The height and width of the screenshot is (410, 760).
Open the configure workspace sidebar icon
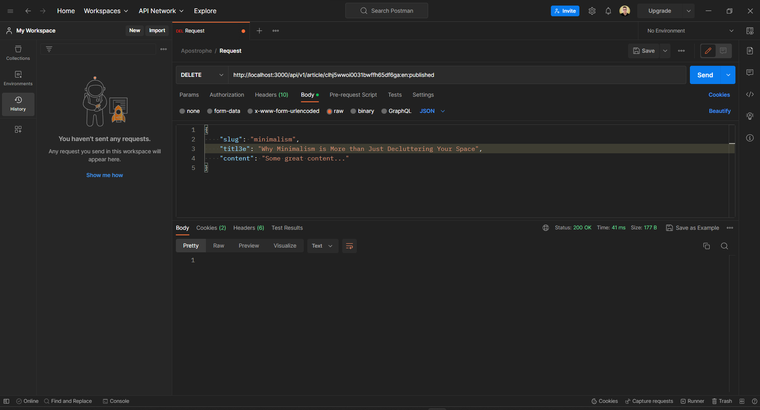(x=18, y=129)
